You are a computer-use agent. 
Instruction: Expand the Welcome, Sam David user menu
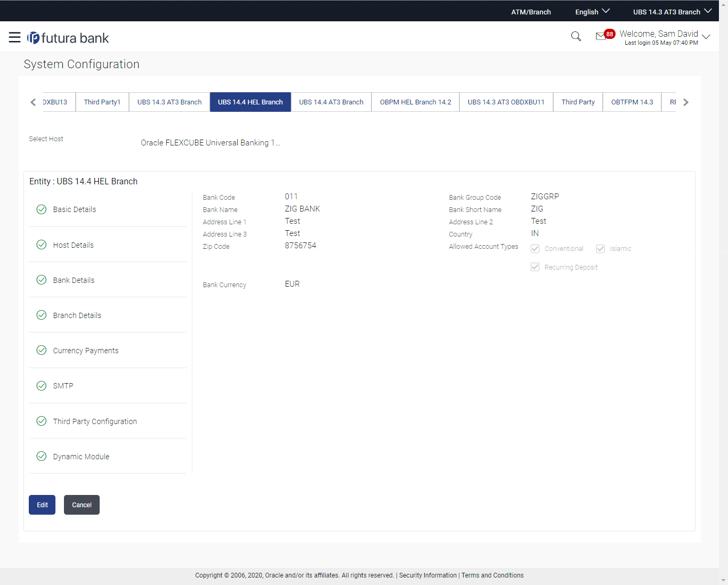point(665,37)
